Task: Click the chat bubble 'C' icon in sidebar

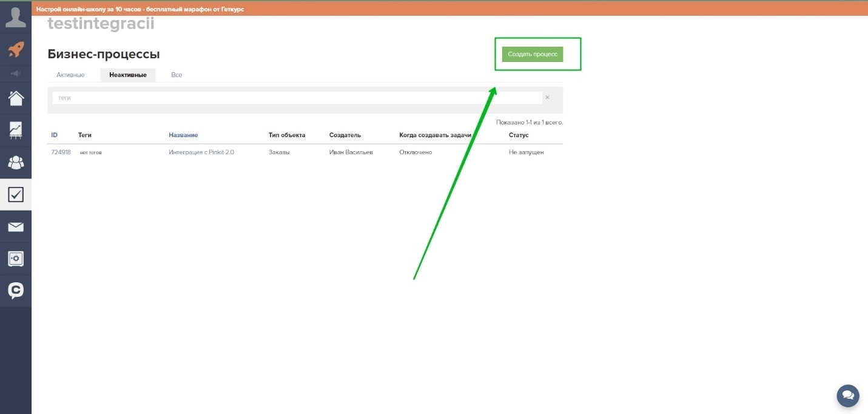Action: (16, 291)
